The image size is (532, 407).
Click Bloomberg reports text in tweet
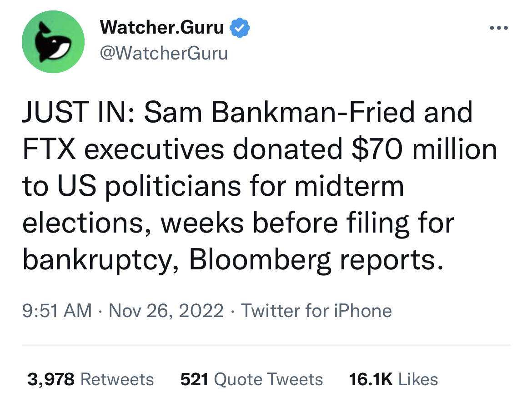tap(315, 260)
